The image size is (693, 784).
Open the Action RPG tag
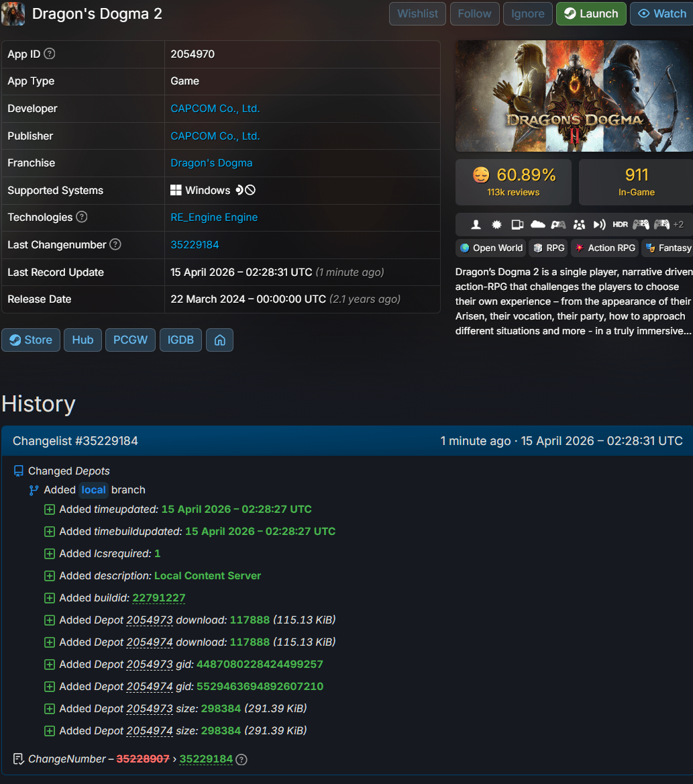tap(604, 248)
